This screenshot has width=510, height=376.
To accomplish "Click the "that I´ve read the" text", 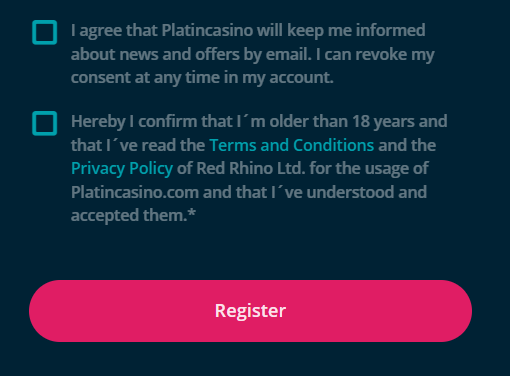I will pyautogui.click(x=138, y=145).
